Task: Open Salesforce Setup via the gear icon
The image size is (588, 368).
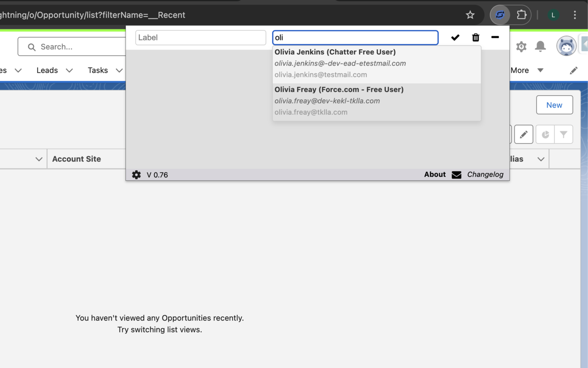Action: [x=521, y=46]
